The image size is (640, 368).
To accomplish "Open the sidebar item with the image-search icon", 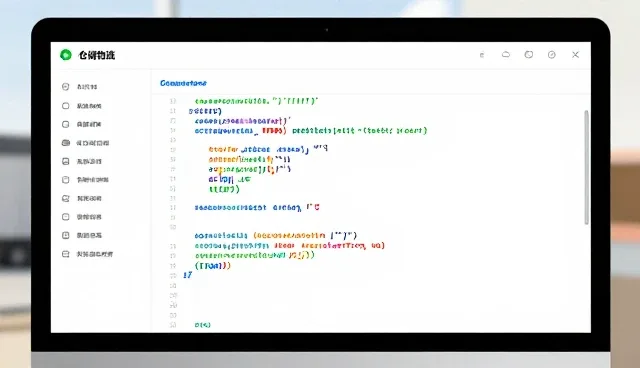I will (82, 198).
